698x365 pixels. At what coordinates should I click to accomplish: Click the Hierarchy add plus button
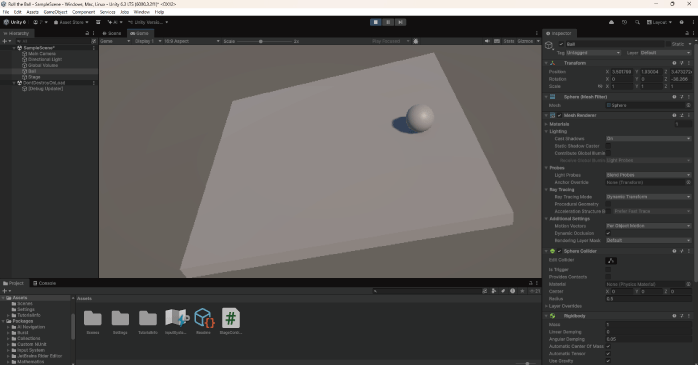click(x=4, y=41)
